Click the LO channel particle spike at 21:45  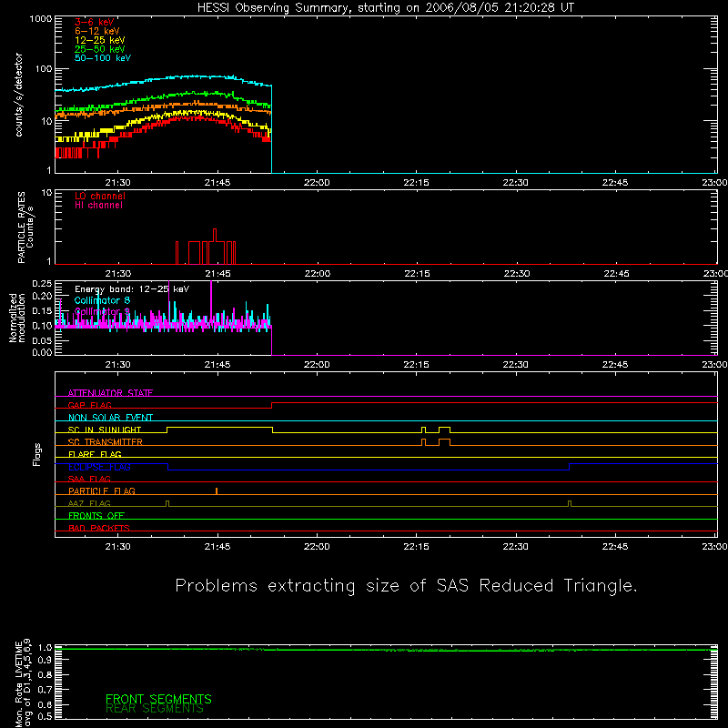pos(215,235)
